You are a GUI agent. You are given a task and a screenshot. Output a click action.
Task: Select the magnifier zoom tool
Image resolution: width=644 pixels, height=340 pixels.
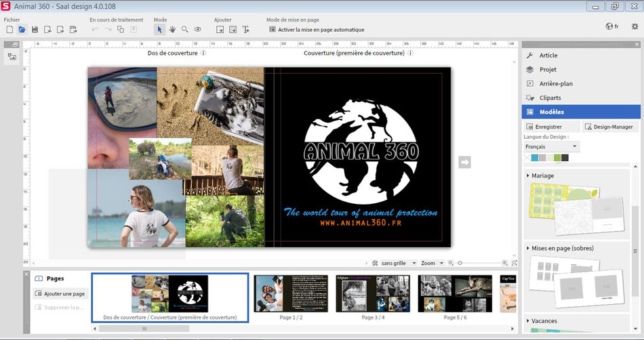[185, 30]
